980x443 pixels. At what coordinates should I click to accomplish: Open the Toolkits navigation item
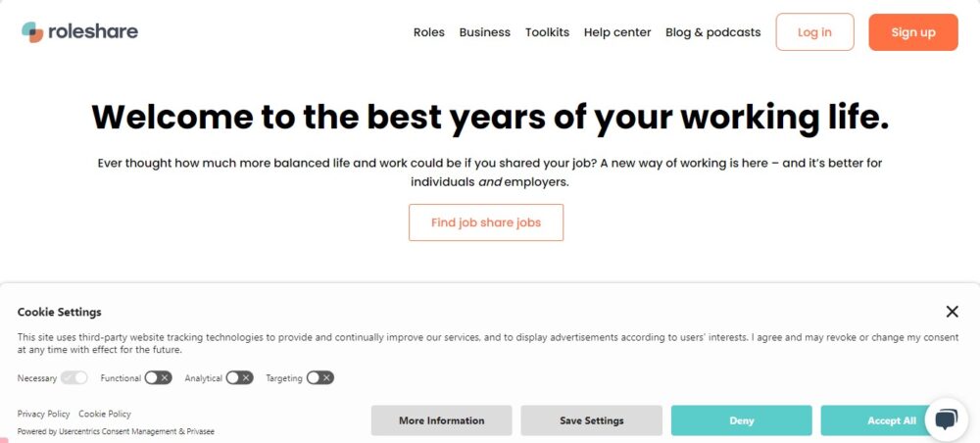(547, 32)
